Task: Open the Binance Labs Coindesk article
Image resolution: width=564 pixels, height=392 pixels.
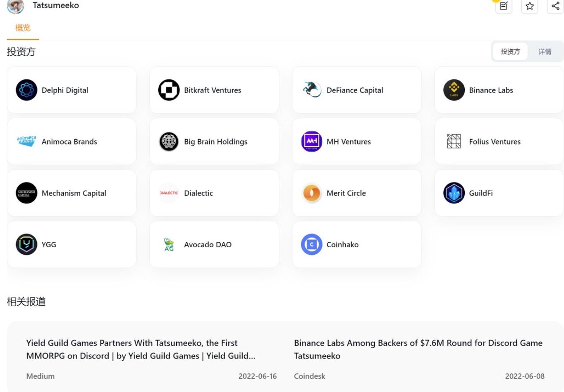Action: (x=418, y=349)
